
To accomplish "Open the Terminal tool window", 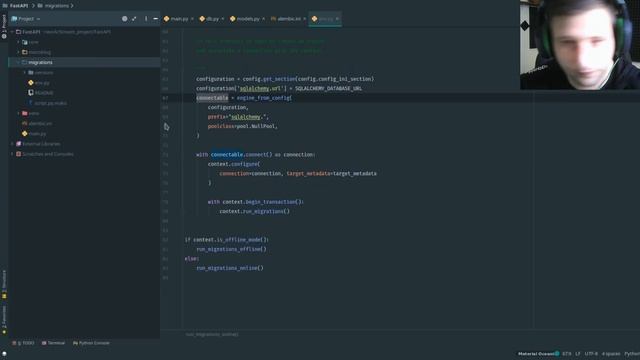I will (x=53, y=343).
